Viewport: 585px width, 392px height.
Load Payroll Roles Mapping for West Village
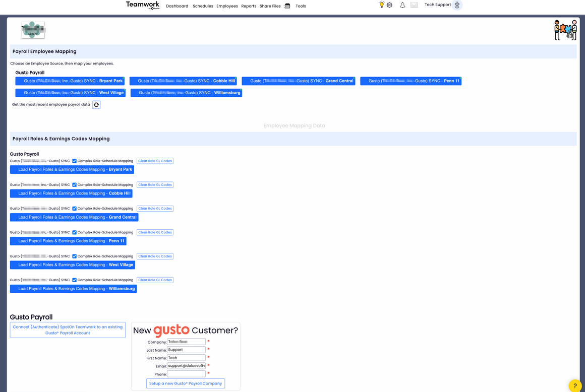pos(73,265)
